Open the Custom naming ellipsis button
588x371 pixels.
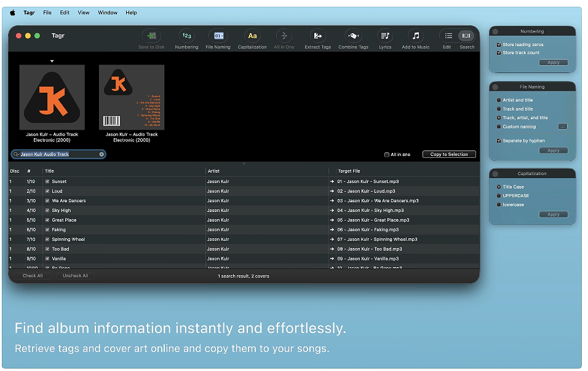pos(563,127)
